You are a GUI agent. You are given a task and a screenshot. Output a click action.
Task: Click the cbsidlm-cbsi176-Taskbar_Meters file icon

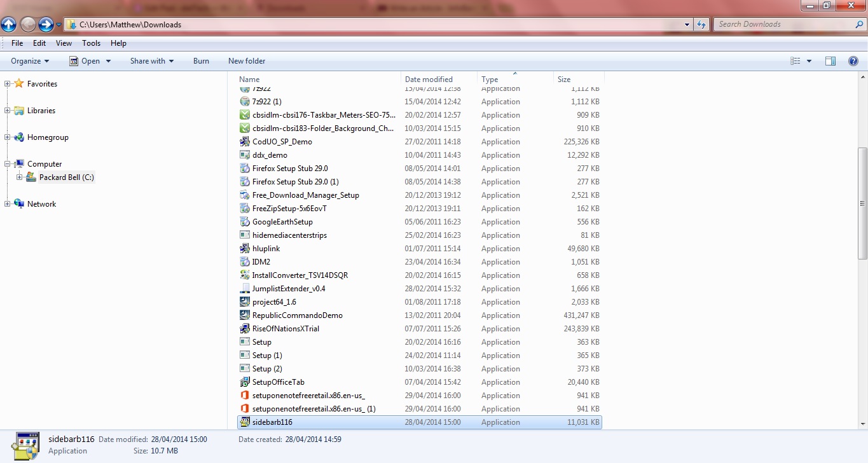click(x=245, y=115)
